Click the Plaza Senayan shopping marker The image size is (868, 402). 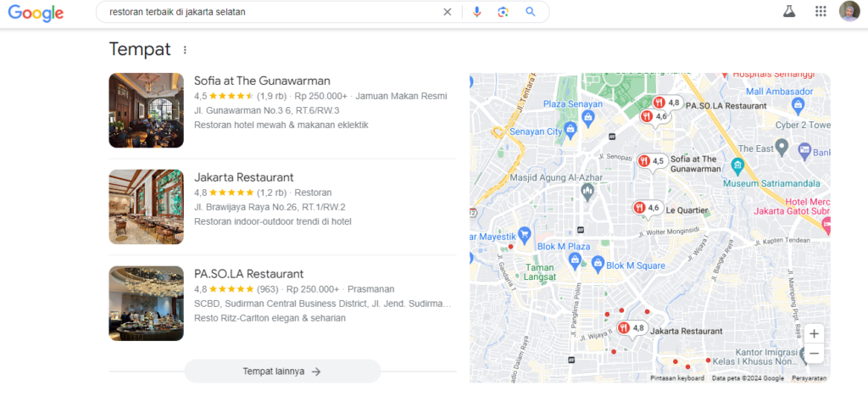(587, 117)
